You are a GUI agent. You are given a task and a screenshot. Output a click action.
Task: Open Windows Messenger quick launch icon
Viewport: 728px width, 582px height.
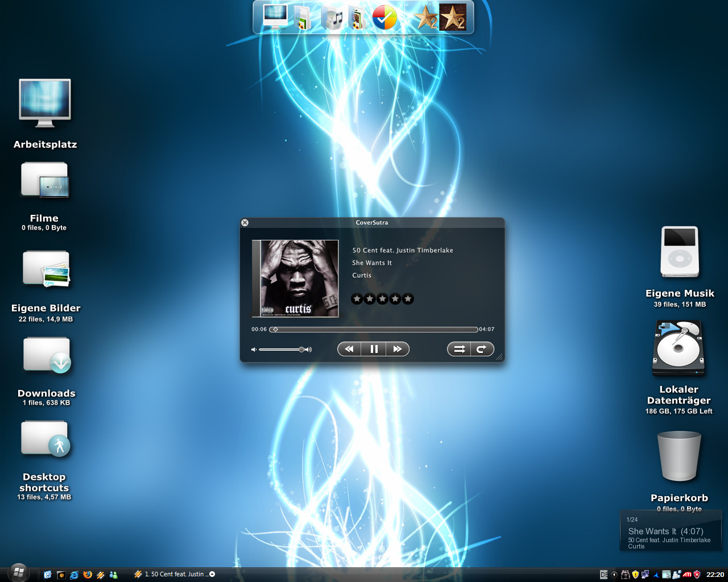click(113, 575)
